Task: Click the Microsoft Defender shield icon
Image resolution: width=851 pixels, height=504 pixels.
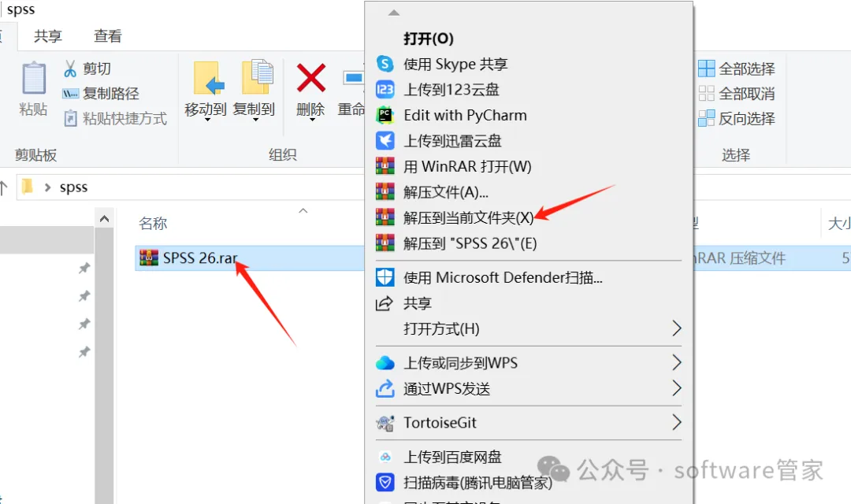Action: (x=385, y=277)
